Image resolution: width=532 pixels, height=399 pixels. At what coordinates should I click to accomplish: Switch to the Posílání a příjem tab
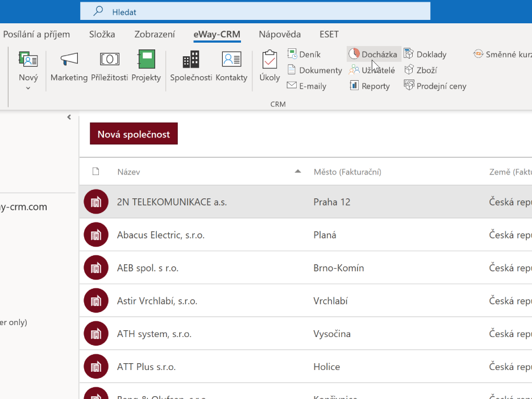(36, 34)
